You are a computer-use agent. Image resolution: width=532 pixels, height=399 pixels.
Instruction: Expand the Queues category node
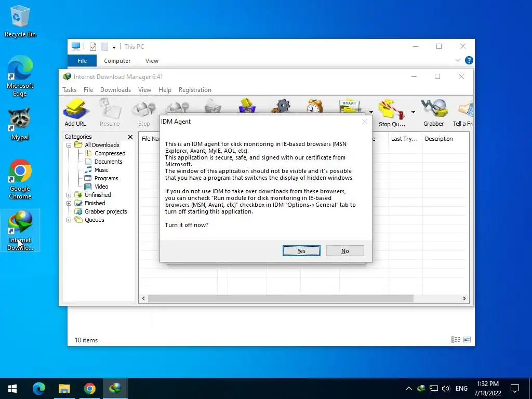point(69,220)
